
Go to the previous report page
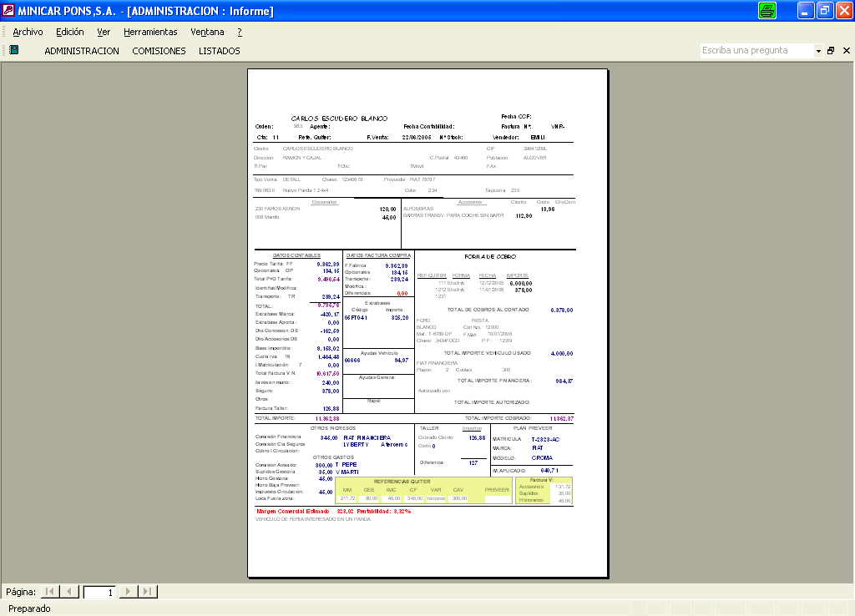69,592
